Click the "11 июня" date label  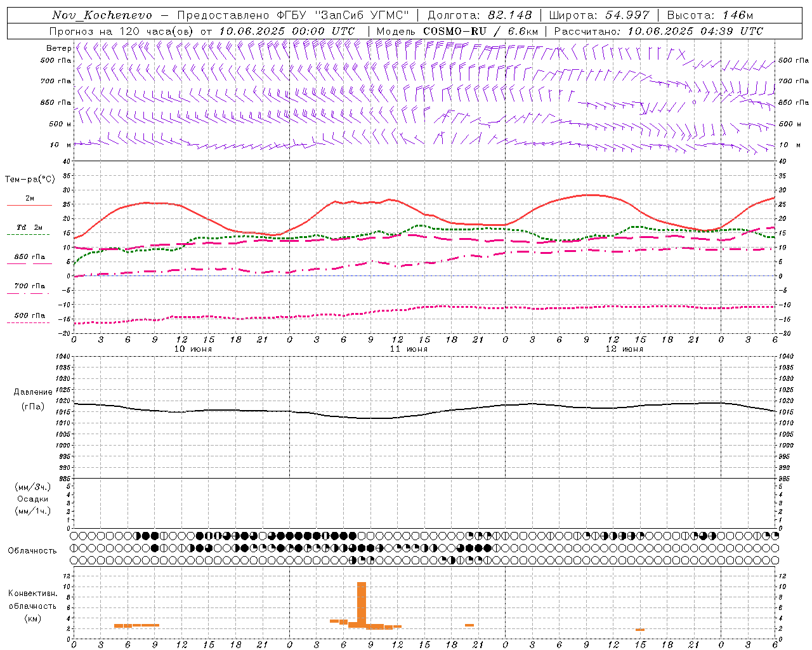coord(409,349)
